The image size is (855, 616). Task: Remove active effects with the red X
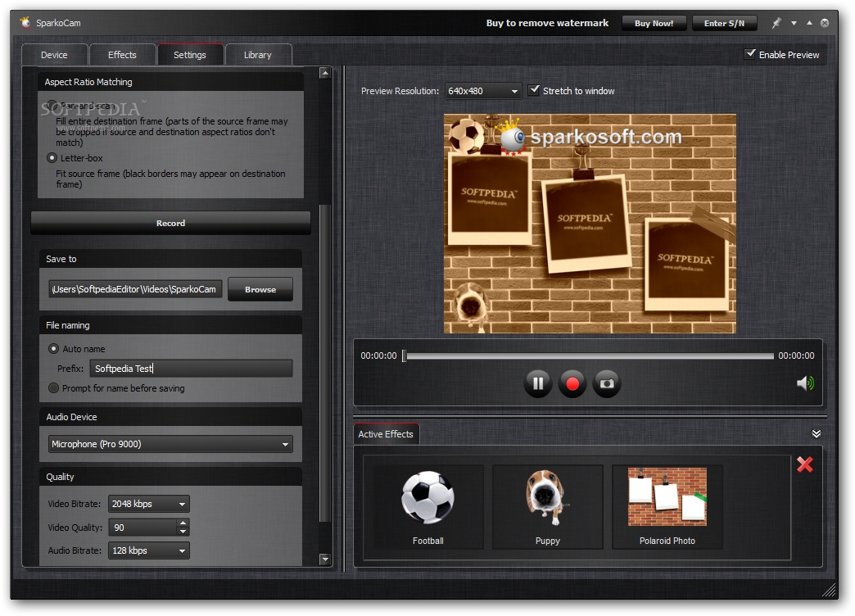tap(805, 464)
